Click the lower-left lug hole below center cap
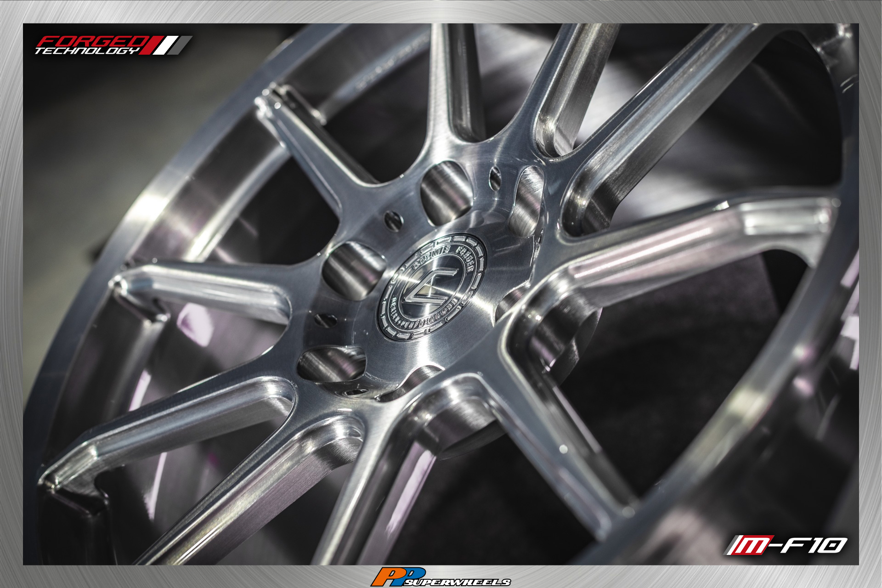This screenshot has height=588, width=882. (x=331, y=364)
